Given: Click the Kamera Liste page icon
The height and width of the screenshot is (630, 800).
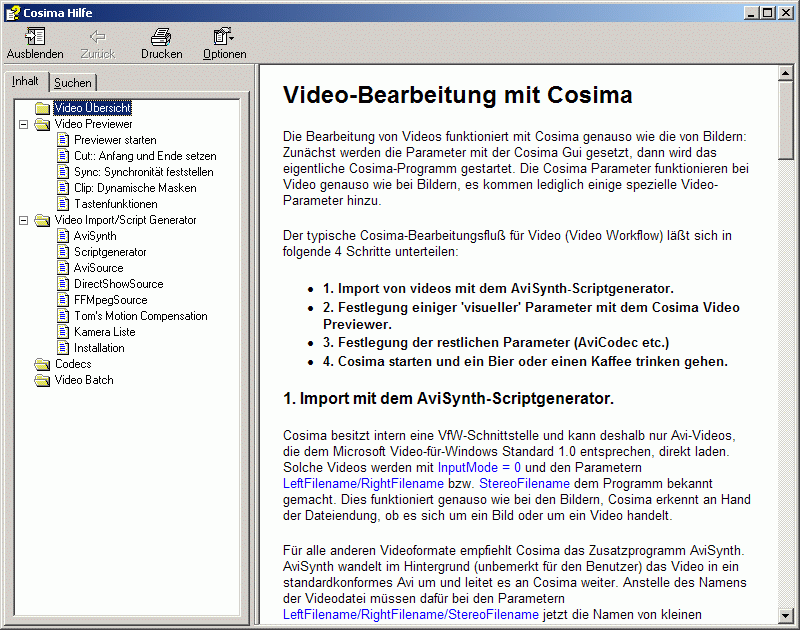Looking at the screenshot, I should [x=63, y=332].
